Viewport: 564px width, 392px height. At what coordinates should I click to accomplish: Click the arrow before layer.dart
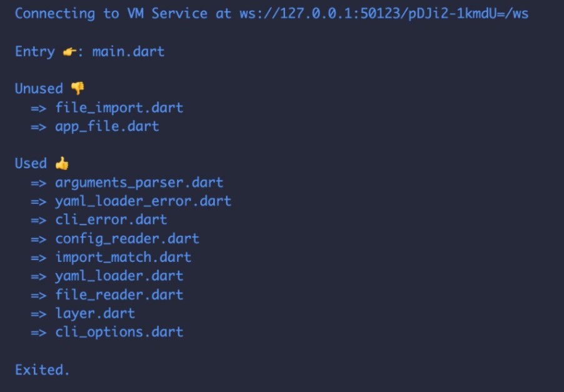38,313
